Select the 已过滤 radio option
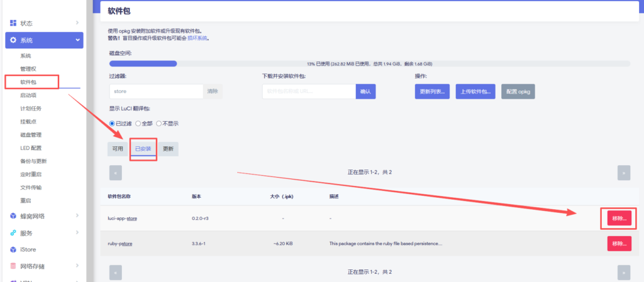Viewport: 644px width, 282px height. (x=112, y=123)
